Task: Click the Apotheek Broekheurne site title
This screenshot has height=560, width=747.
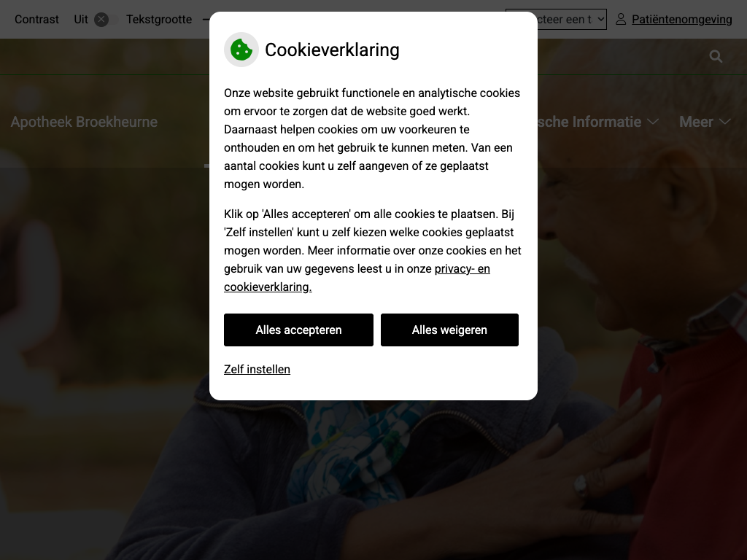Action: point(84,122)
